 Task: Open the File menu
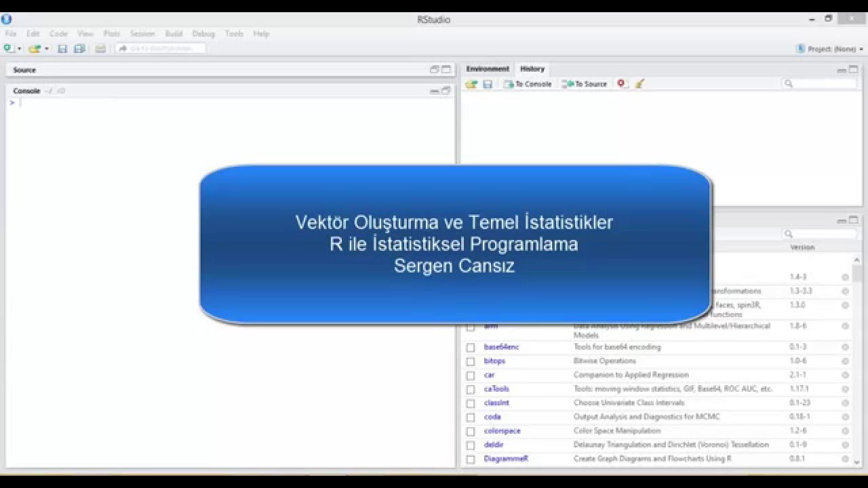11,33
